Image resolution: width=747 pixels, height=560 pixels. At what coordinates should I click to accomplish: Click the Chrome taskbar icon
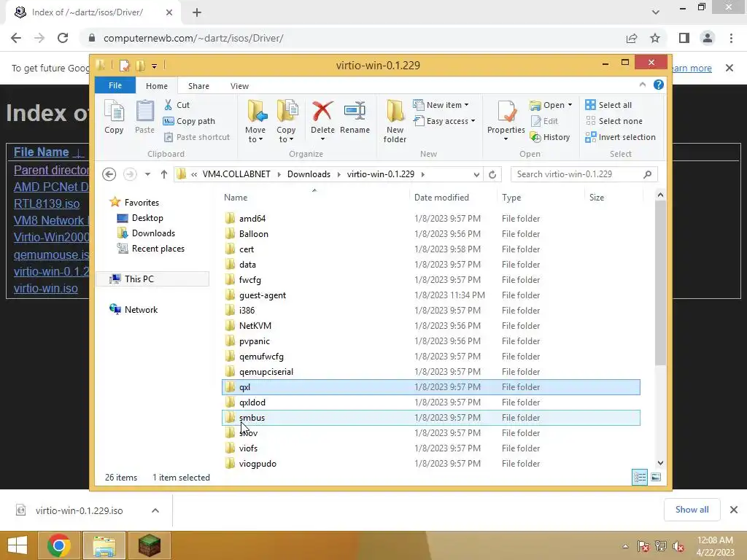click(59, 545)
